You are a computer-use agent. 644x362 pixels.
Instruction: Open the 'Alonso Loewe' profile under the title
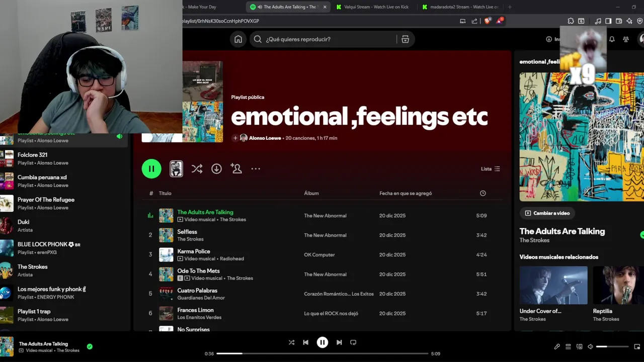pyautogui.click(x=265, y=138)
